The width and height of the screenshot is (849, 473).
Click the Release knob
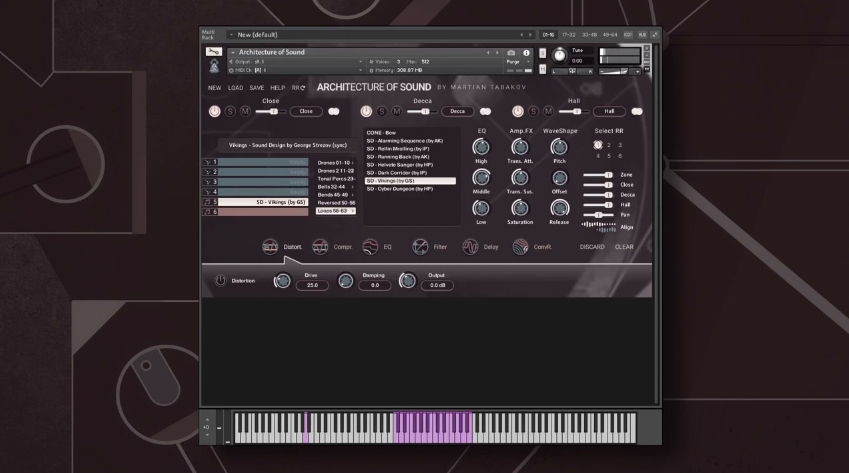tap(559, 208)
